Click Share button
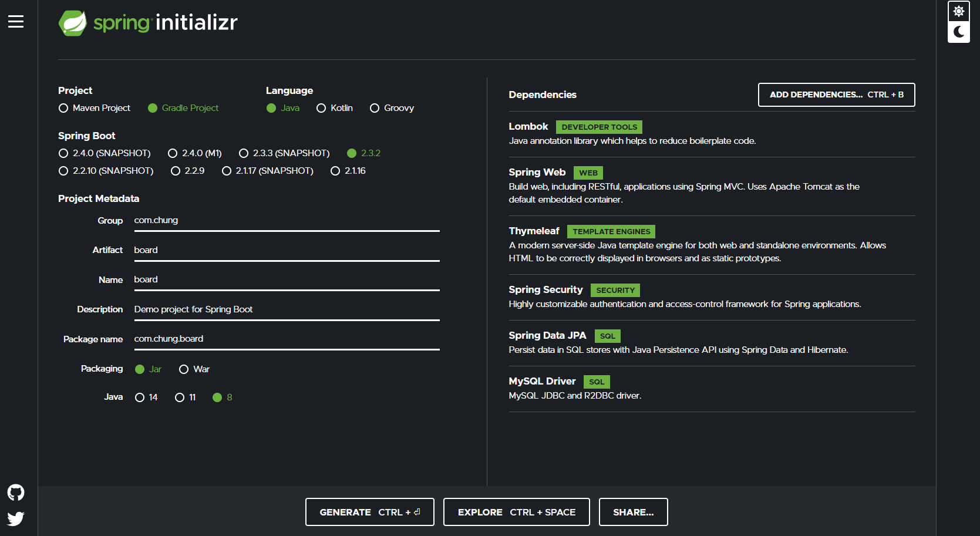 click(x=634, y=512)
